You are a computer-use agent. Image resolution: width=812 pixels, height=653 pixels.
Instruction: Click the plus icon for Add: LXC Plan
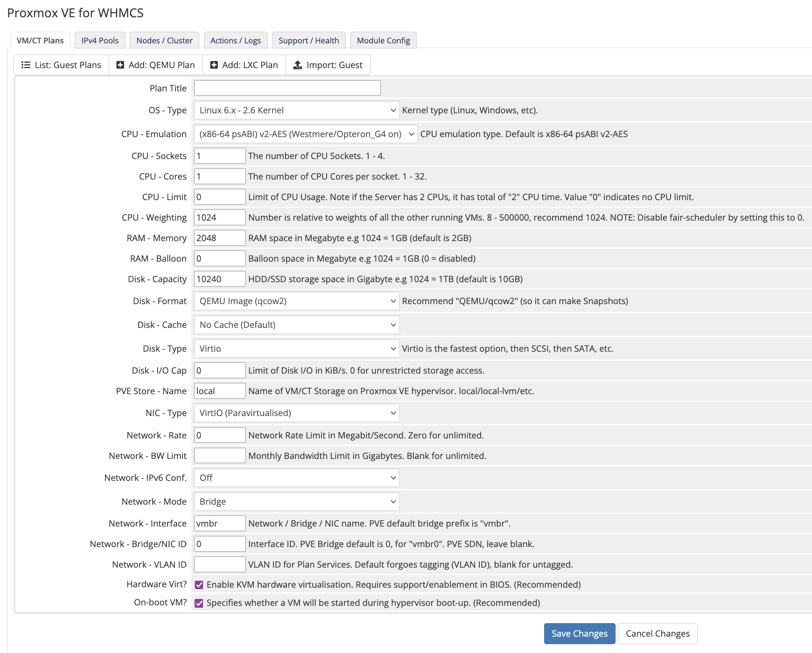click(x=214, y=65)
